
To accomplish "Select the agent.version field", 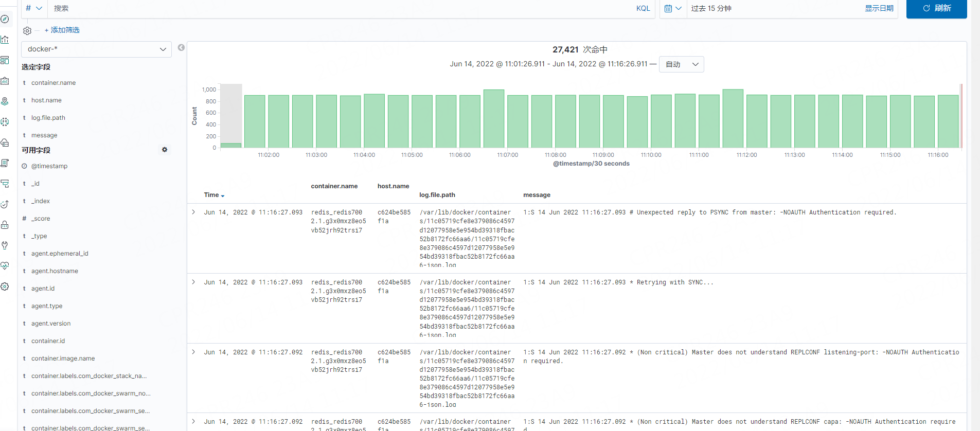I will point(51,324).
